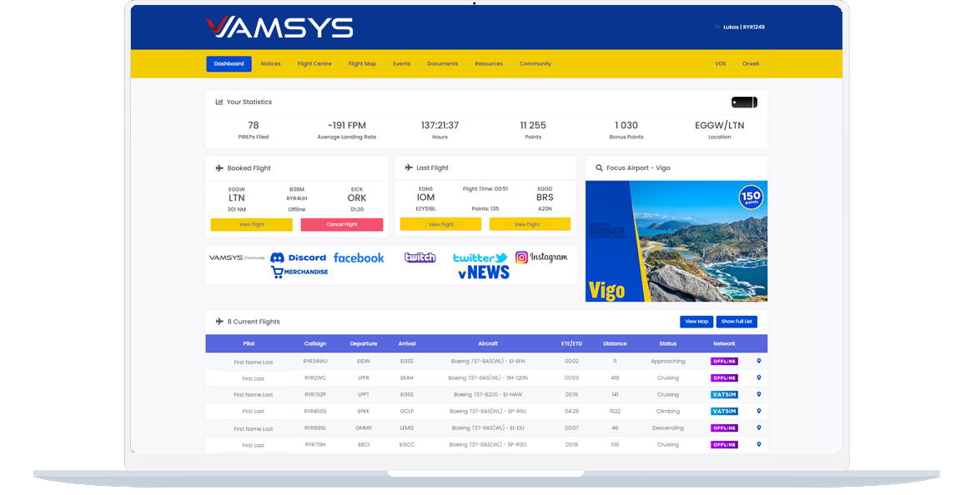
Task: Cancel the booked flight
Action: coord(342,225)
